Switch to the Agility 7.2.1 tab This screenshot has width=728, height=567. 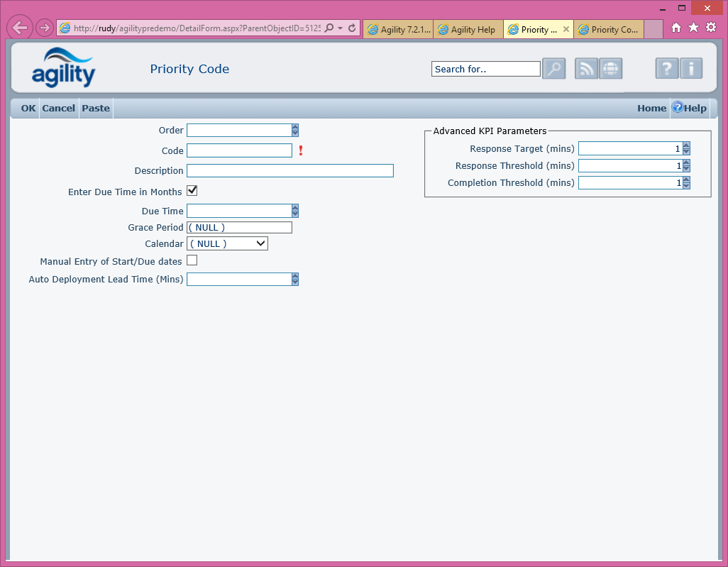coord(398,29)
